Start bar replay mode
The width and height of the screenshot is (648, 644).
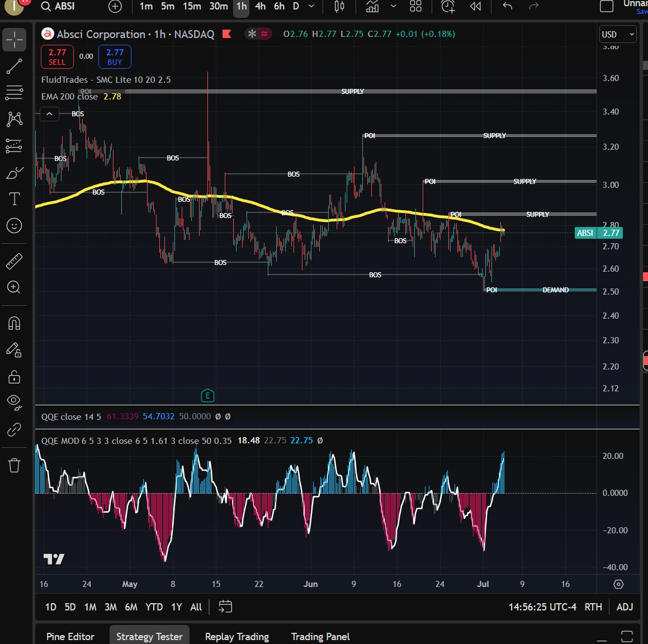click(476, 6)
